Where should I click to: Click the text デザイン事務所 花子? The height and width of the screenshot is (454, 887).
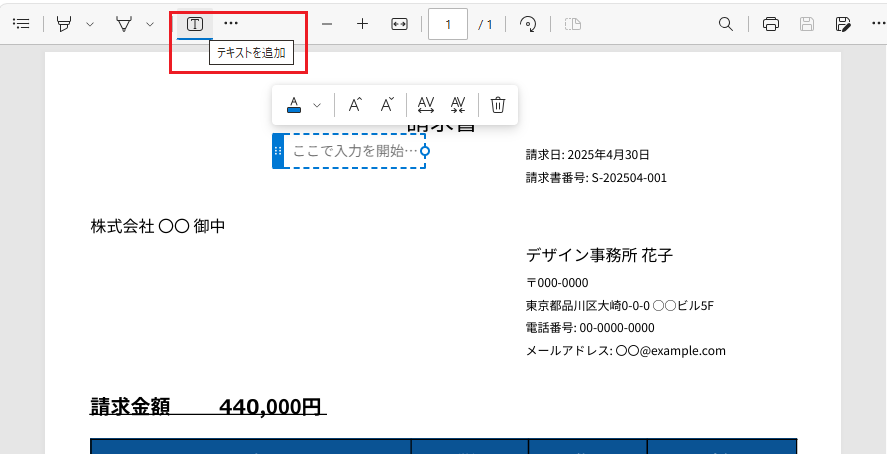pos(599,256)
